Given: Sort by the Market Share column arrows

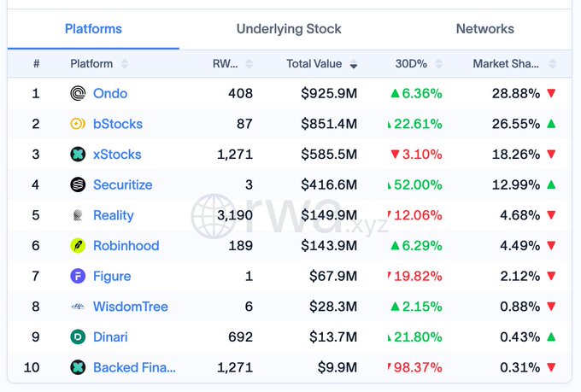Looking at the screenshot, I should click(x=552, y=64).
